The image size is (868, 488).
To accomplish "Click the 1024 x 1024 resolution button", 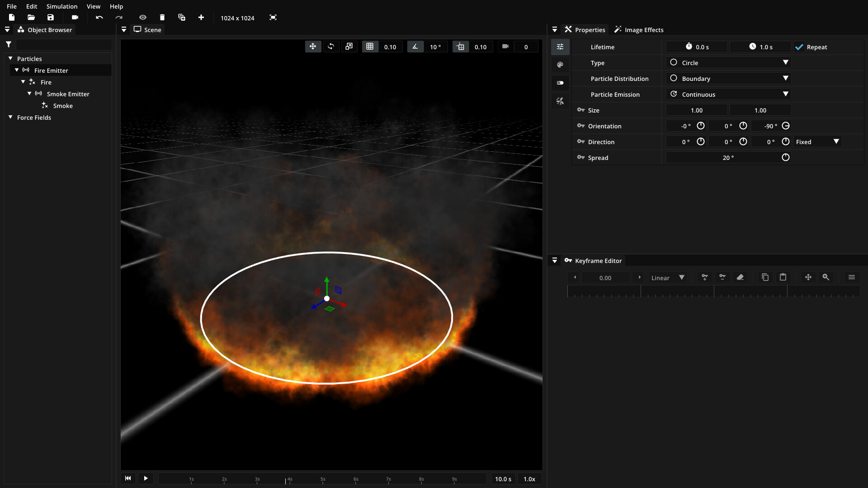I will click(x=237, y=18).
